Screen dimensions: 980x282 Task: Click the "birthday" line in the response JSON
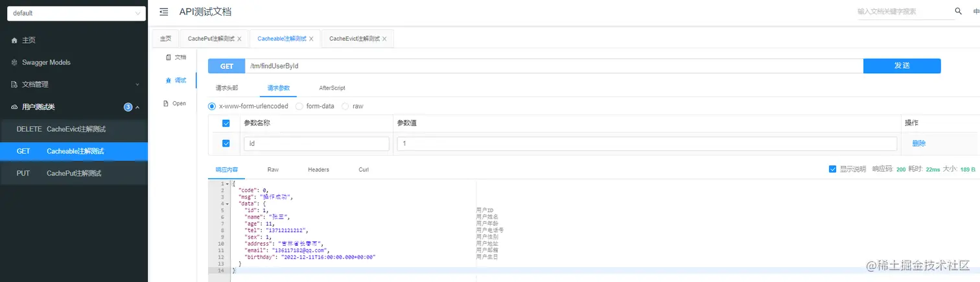[310, 257]
